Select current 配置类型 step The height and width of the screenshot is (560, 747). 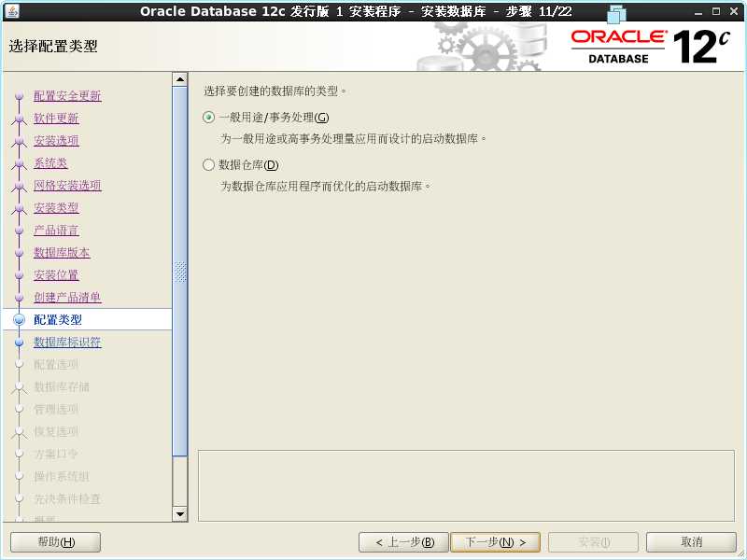point(58,319)
